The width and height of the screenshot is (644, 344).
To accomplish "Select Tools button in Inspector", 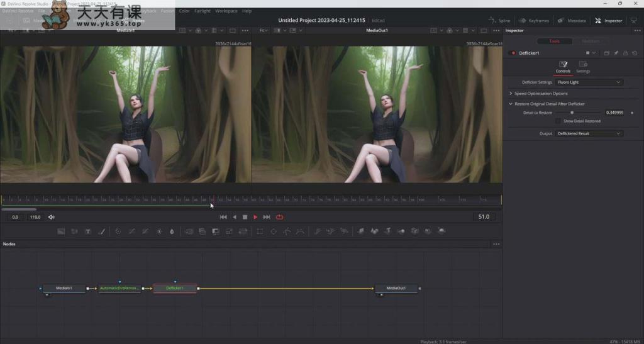I will [555, 41].
